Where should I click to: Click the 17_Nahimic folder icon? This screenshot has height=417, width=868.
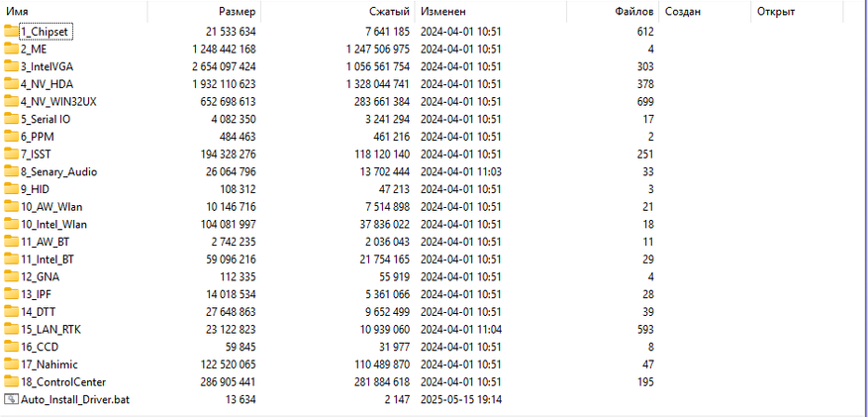(x=11, y=364)
